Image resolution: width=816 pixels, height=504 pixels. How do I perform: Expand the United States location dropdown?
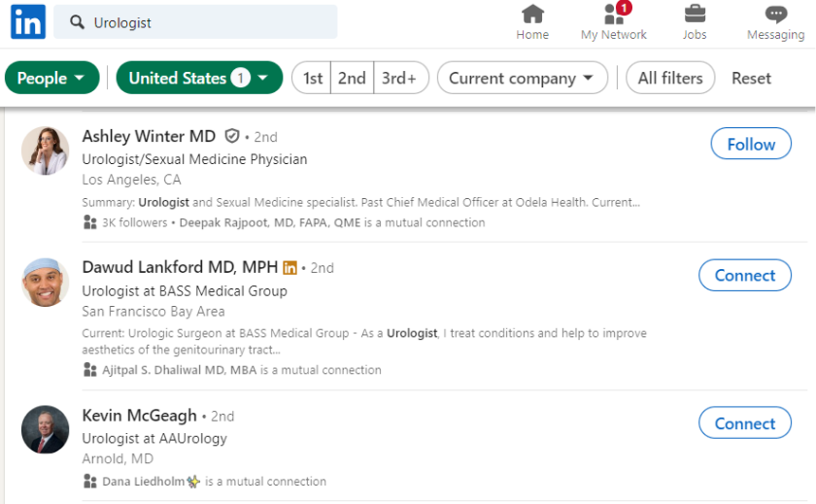199,79
